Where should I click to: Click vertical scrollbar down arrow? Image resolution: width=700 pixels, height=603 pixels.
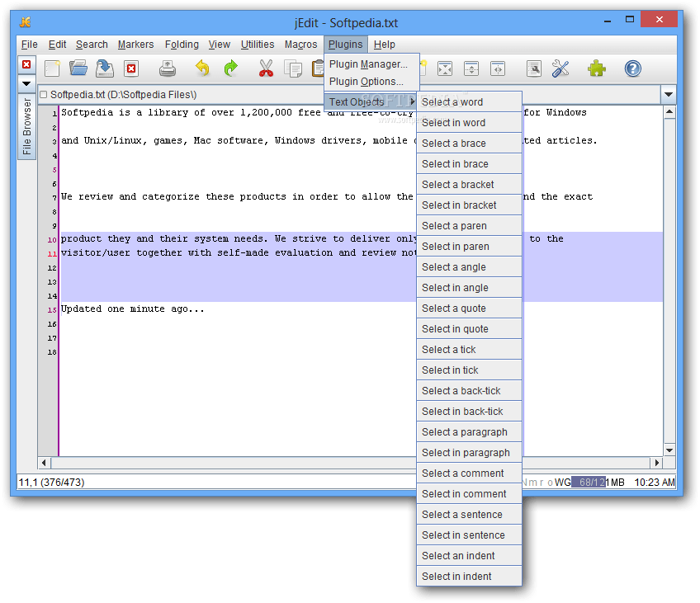[669, 450]
